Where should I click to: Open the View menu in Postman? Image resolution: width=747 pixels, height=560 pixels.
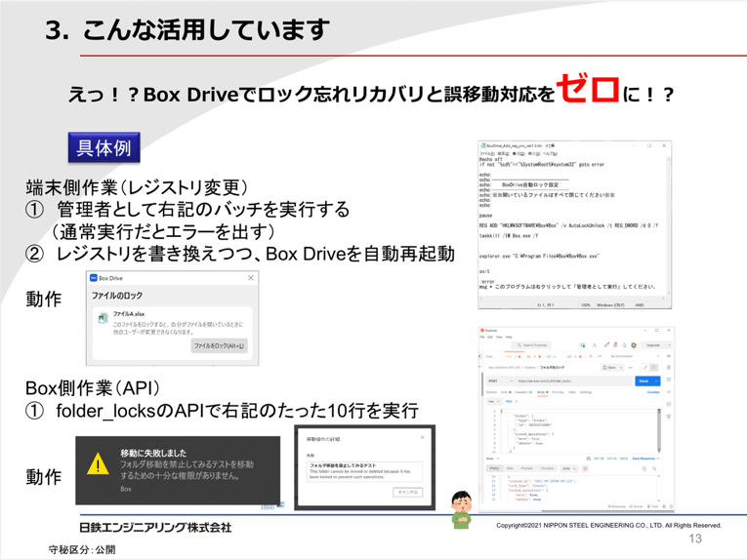tap(499, 337)
